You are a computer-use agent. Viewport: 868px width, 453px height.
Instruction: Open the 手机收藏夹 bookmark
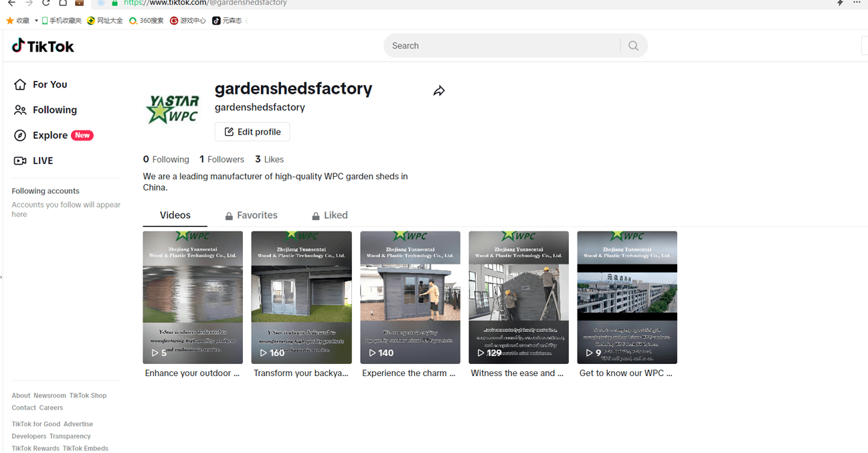point(62,21)
